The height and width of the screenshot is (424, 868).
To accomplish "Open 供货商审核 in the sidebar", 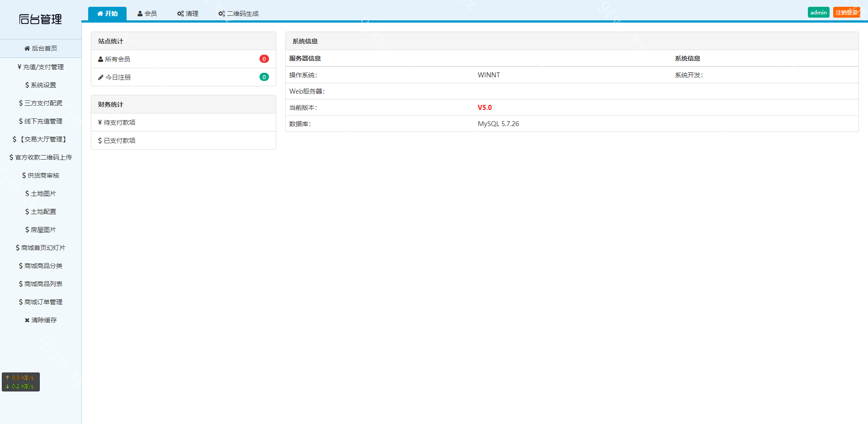I will coord(41,175).
